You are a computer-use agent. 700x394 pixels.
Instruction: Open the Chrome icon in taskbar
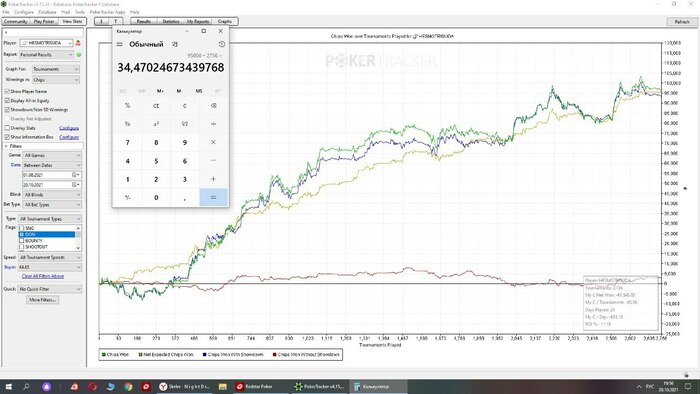(x=128, y=386)
